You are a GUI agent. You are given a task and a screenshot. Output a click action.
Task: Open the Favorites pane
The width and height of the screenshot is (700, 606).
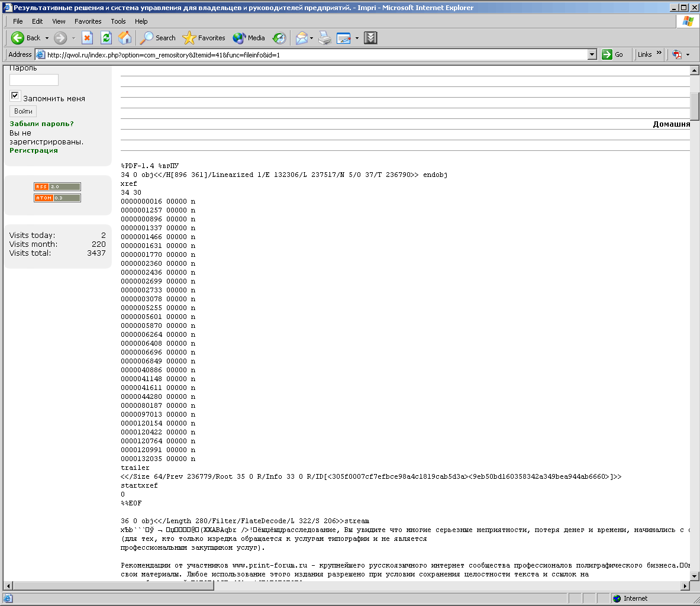pos(204,38)
